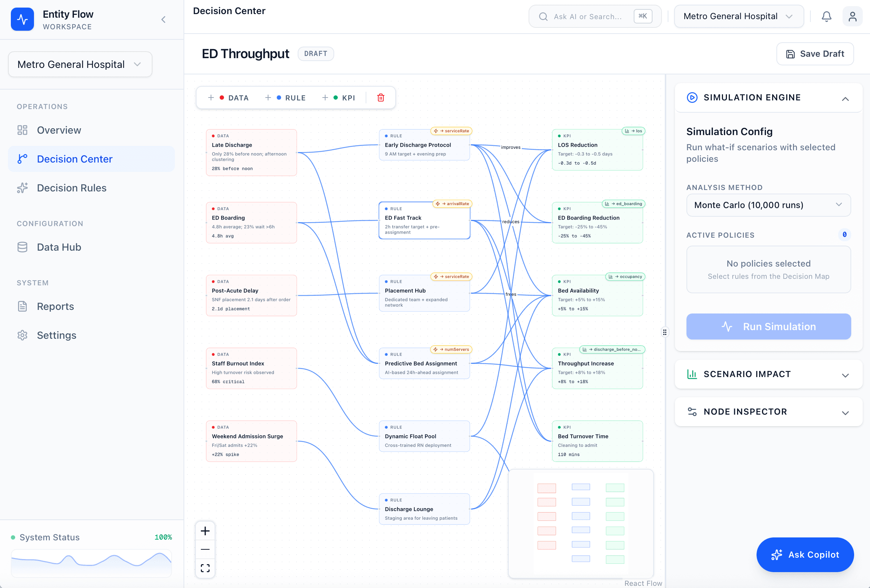Toggle the serviceRate badge on Early Discharge Protocol
870x588 pixels.
(x=451, y=131)
